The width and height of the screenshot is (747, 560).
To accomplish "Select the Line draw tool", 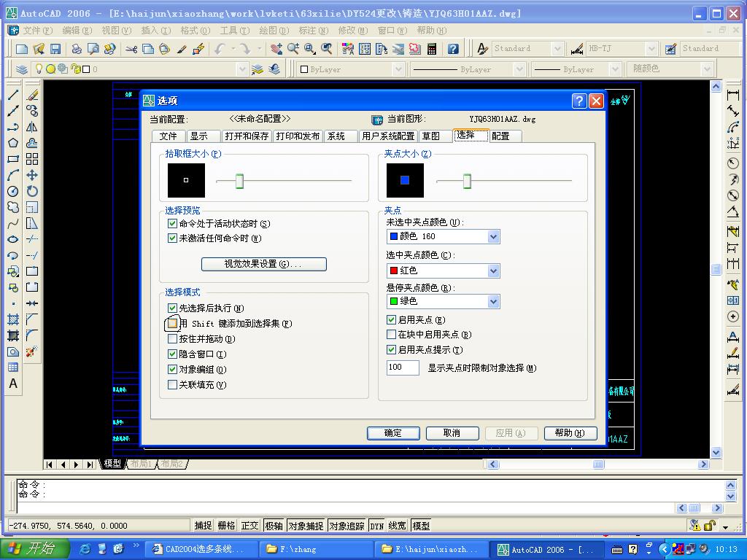I will (x=13, y=94).
